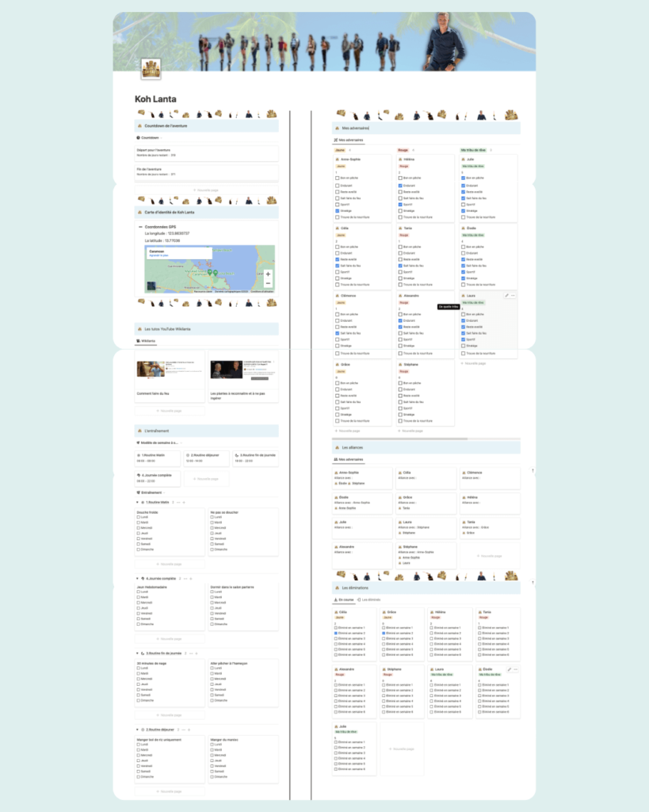Check Stratège on Laura's adversaires card
Image resolution: width=649 pixels, height=812 pixels.
tap(464, 346)
